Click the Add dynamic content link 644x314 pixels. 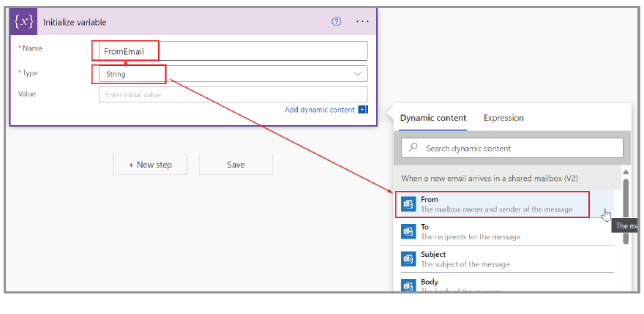[x=319, y=110]
